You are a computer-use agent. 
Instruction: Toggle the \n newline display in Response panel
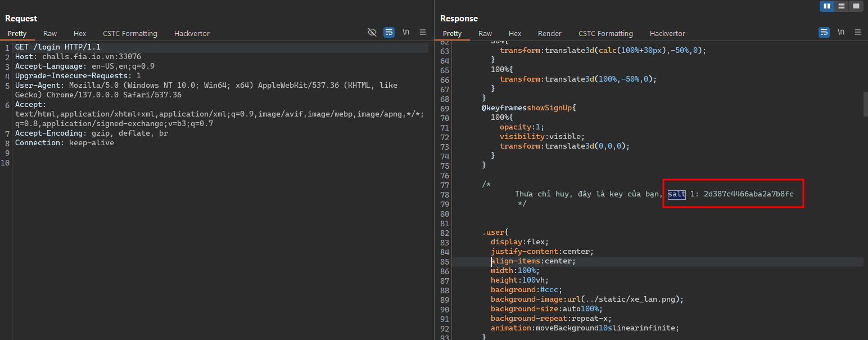pos(841,32)
